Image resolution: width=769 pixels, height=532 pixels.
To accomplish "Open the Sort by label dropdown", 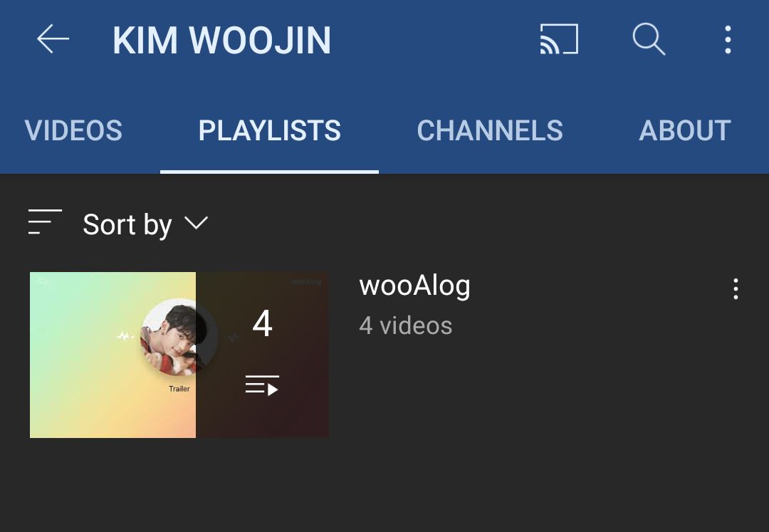I will pyautogui.click(x=127, y=224).
